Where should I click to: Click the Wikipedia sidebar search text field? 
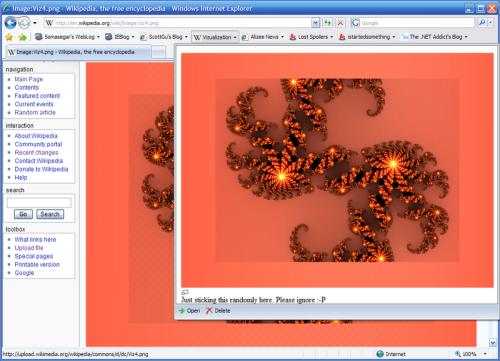(x=39, y=202)
